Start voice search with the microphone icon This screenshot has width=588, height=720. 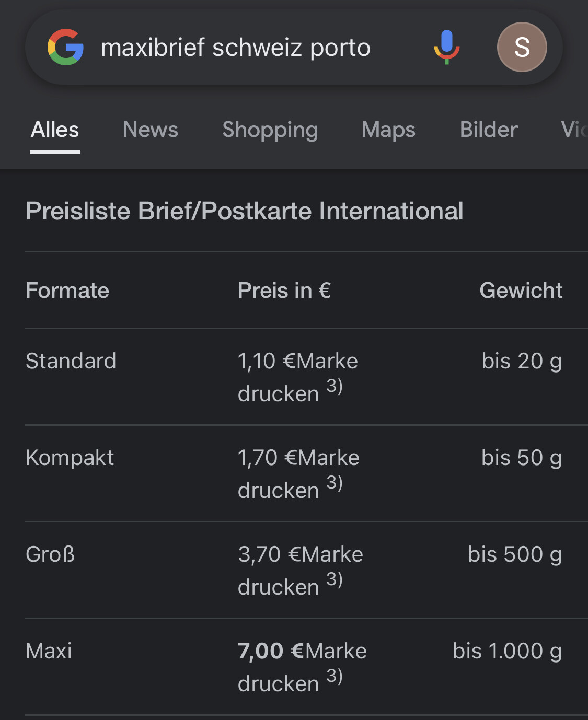coord(446,47)
